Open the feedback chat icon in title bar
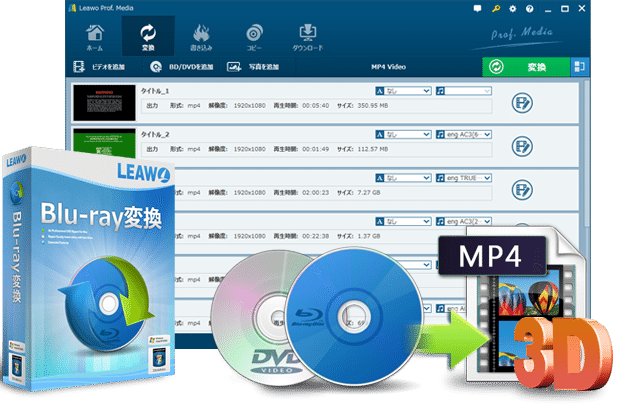This screenshot has width=618, height=415. coord(477,8)
